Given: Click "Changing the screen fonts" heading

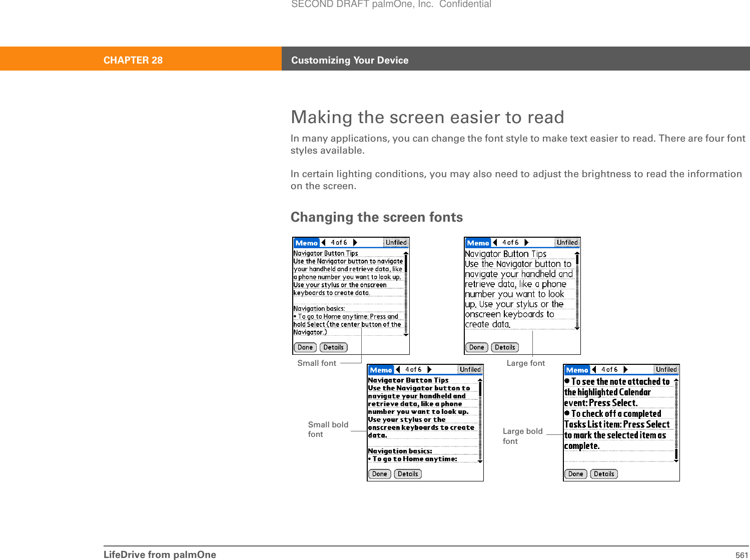Looking at the screenshot, I should tap(377, 217).
